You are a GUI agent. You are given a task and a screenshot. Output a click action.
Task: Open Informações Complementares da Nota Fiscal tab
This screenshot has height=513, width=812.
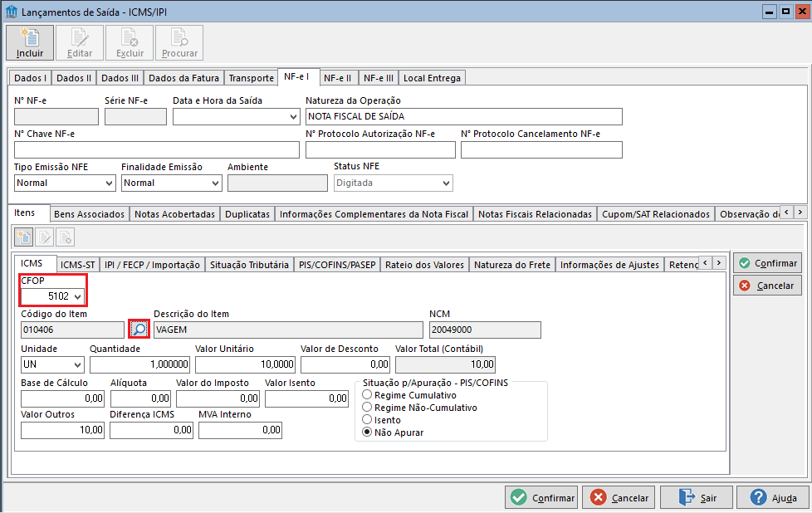tap(374, 214)
